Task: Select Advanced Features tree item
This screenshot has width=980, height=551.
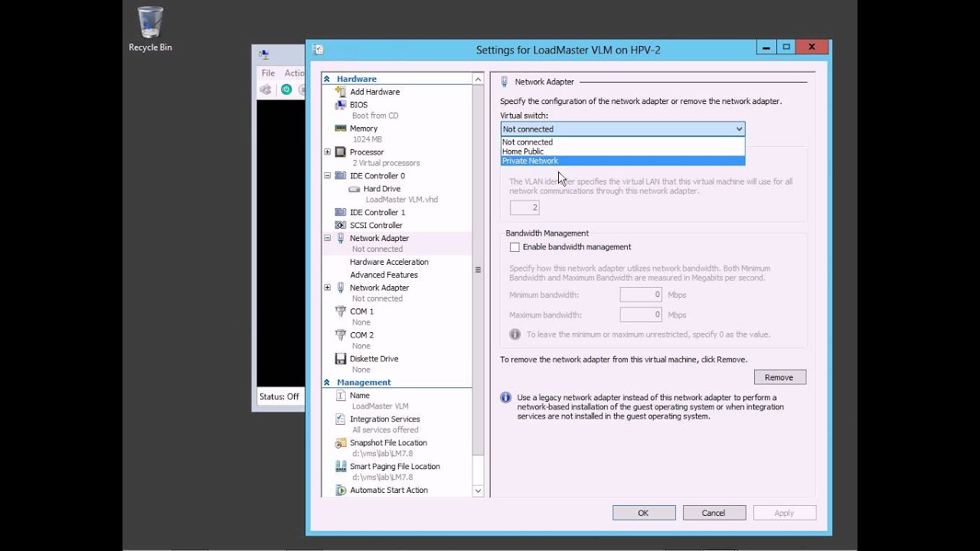Action: tap(384, 275)
